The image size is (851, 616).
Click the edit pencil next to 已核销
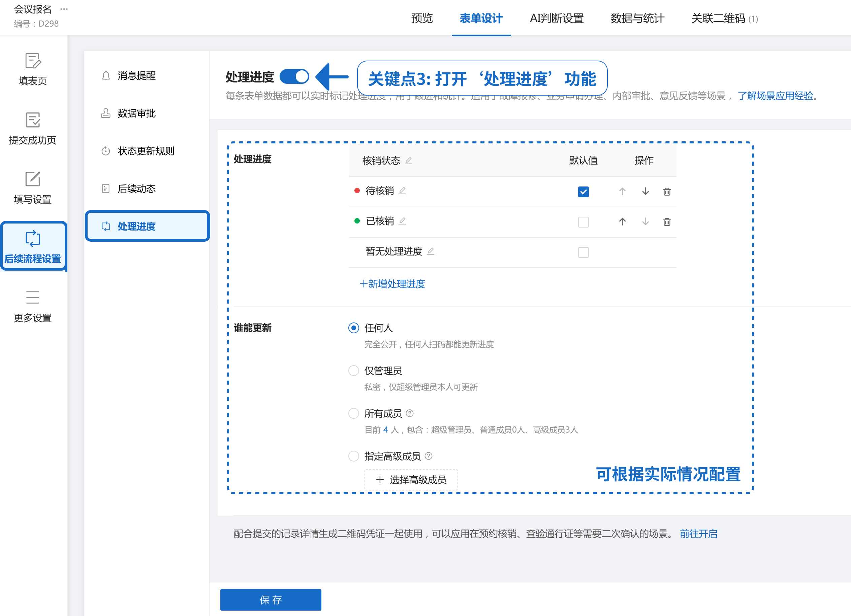coord(402,221)
